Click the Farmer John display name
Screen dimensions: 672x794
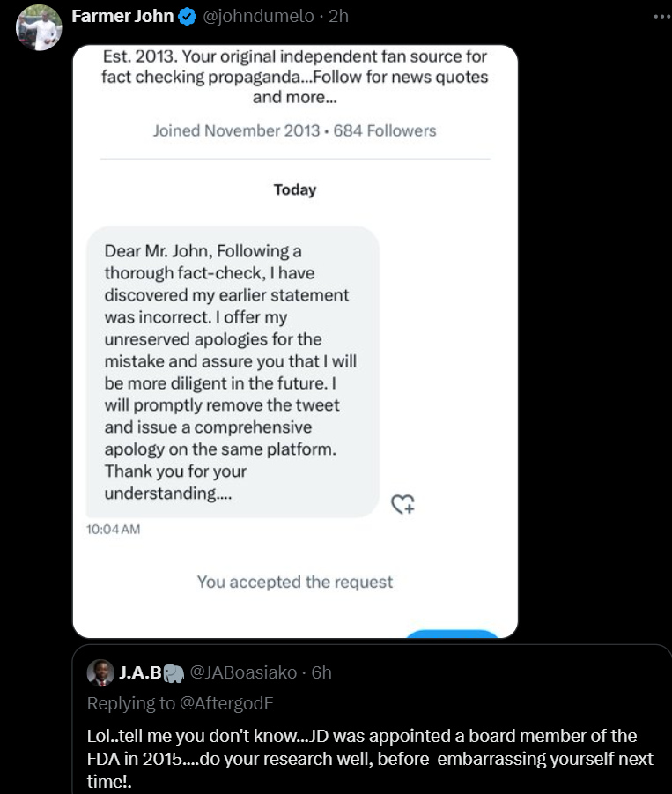[x=122, y=16]
